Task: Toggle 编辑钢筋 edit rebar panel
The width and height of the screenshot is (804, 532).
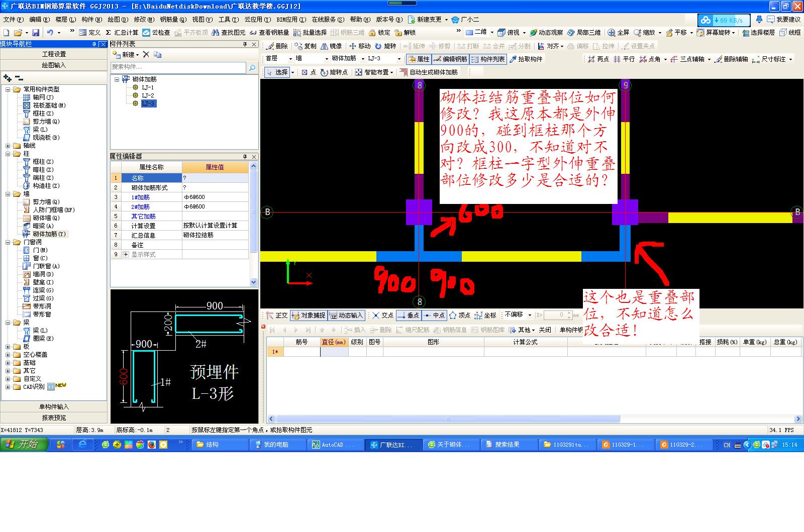Action: coord(450,59)
